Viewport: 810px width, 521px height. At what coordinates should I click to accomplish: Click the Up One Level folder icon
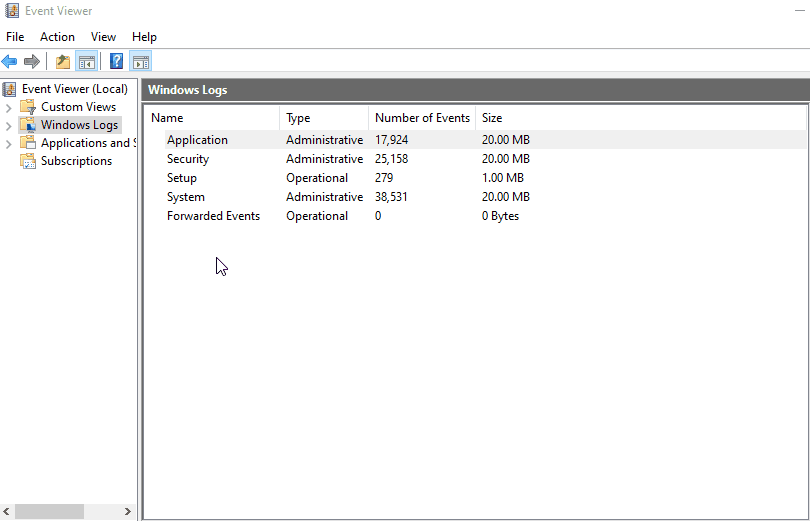(x=63, y=61)
